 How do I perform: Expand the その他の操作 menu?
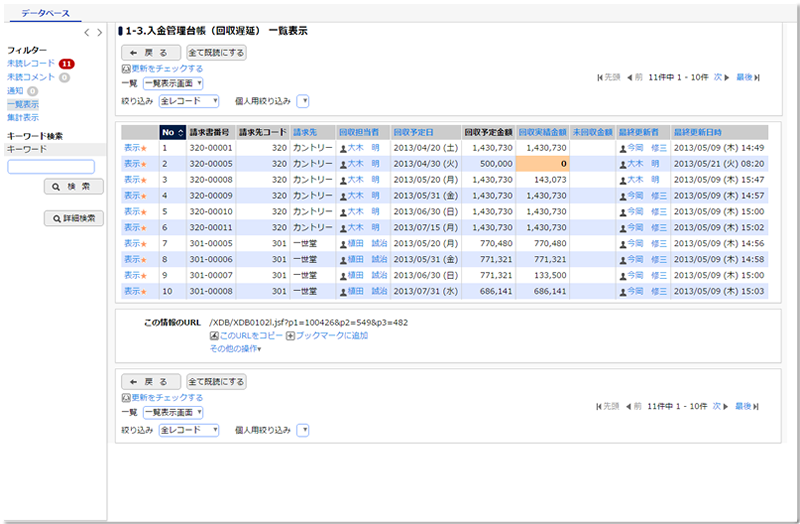[235, 349]
